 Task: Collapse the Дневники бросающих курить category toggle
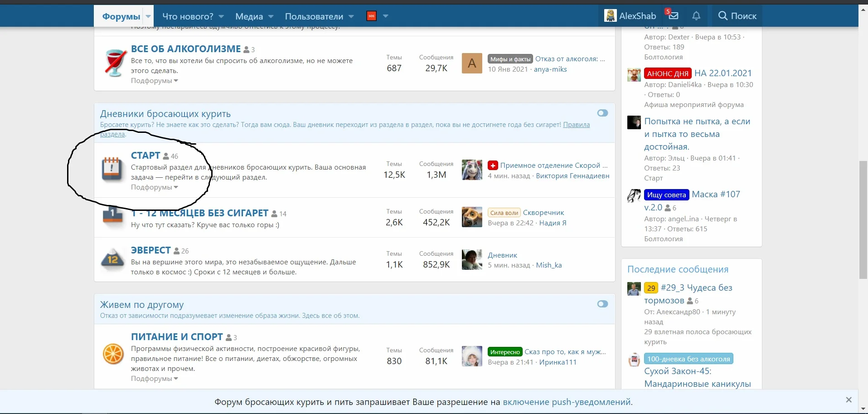point(602,113)
